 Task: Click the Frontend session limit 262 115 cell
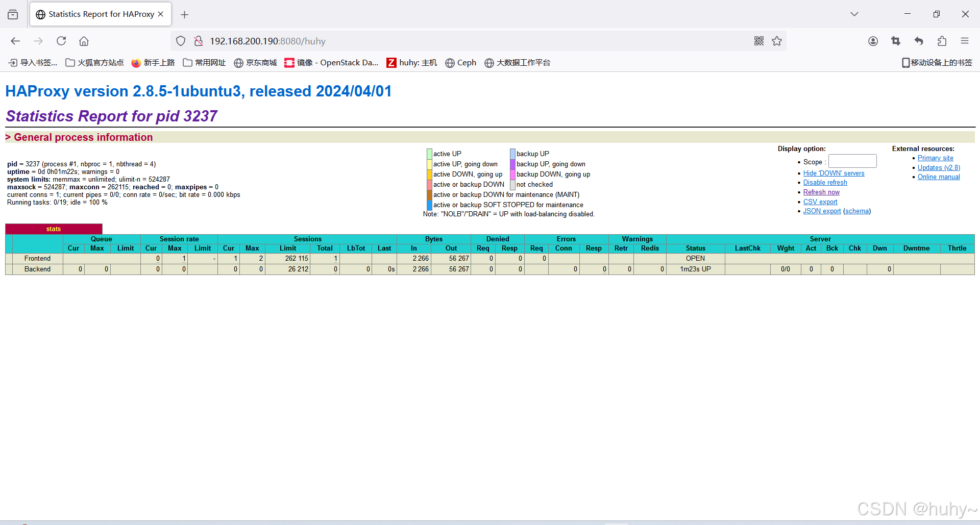pyautogui.click(x=288, y=258)
